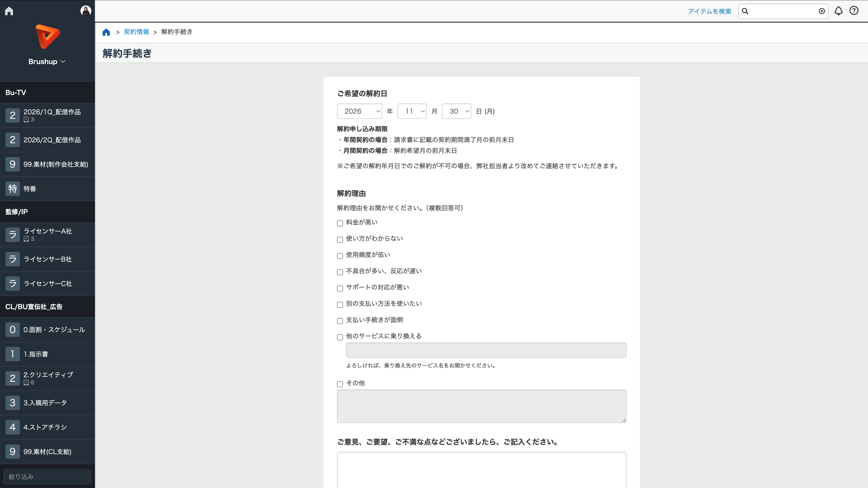Click the 監修/IP group header
Image resolution: width=868 pixels, height=488 pixels.
[47, 211]
